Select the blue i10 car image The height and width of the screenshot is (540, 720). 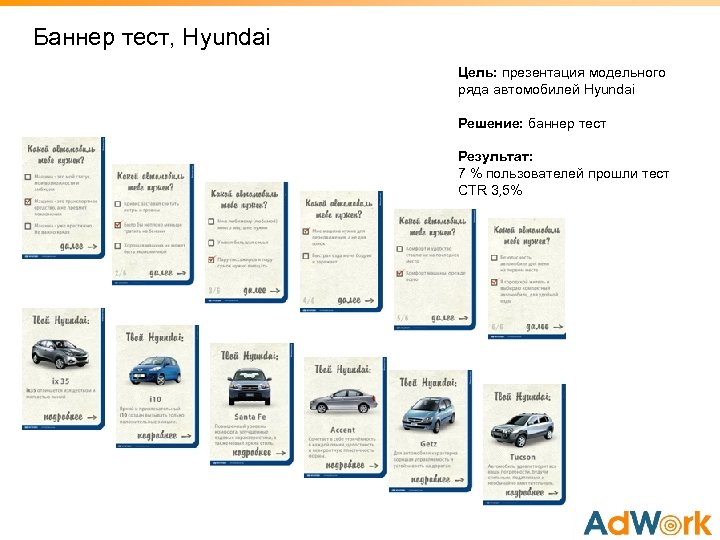click(x=156, y=370)
